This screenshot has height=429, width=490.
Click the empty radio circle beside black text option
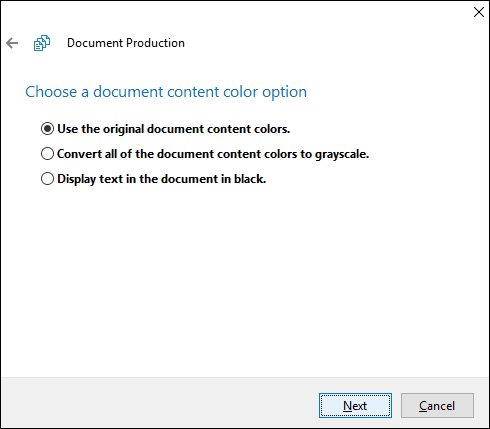47,179
